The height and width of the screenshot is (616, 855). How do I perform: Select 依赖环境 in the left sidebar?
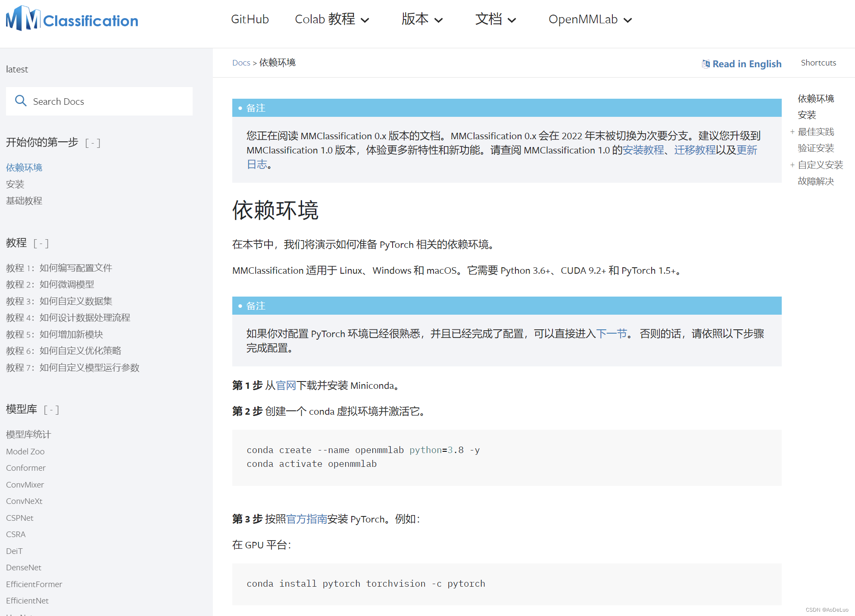tap(24, 167)
